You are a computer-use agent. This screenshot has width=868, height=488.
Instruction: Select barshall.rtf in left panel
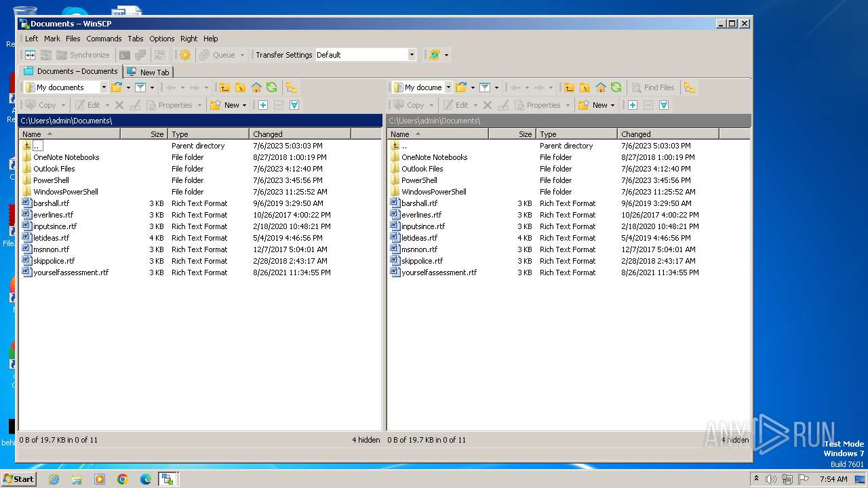coord(51,203)
